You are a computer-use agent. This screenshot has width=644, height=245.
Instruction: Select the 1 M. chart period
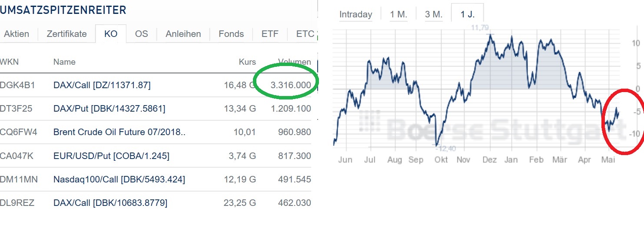398,14
